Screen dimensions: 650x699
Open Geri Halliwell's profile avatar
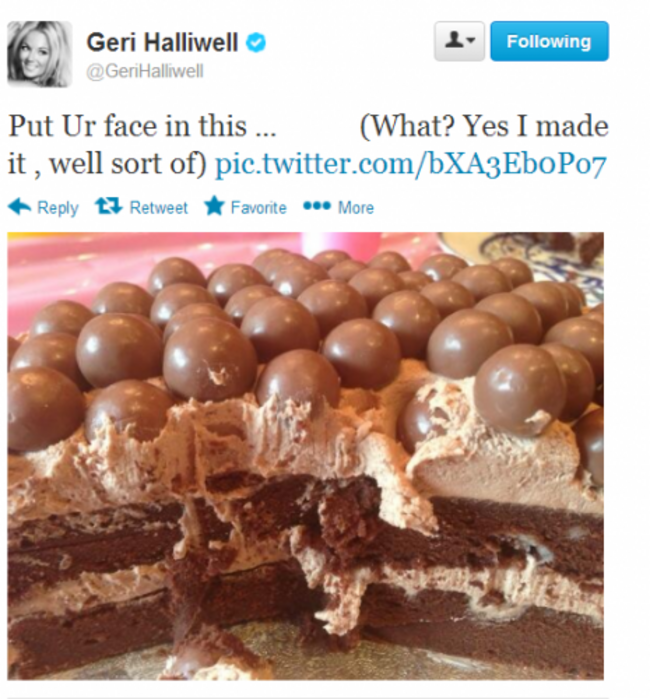40,54
